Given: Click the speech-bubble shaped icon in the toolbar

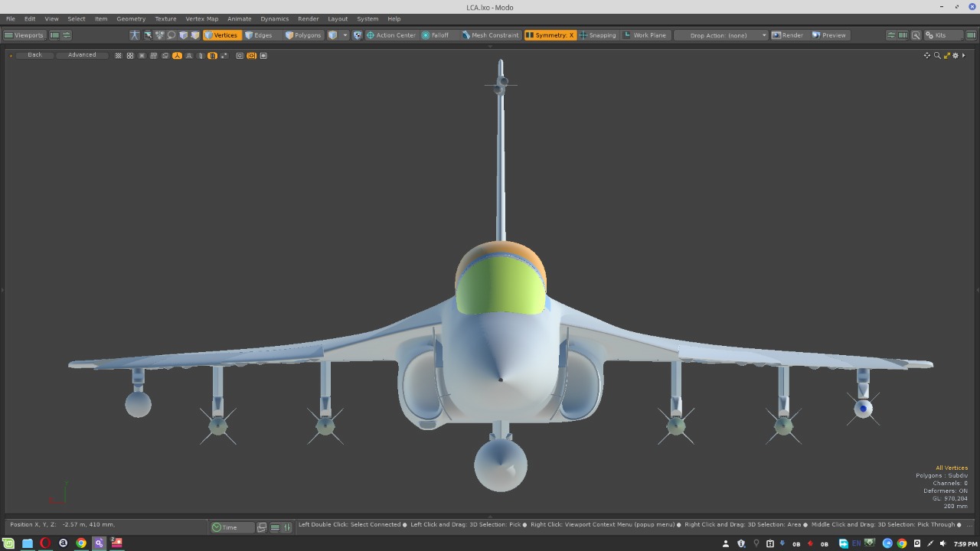Looking at the screenshot, I should coord(171,35).
